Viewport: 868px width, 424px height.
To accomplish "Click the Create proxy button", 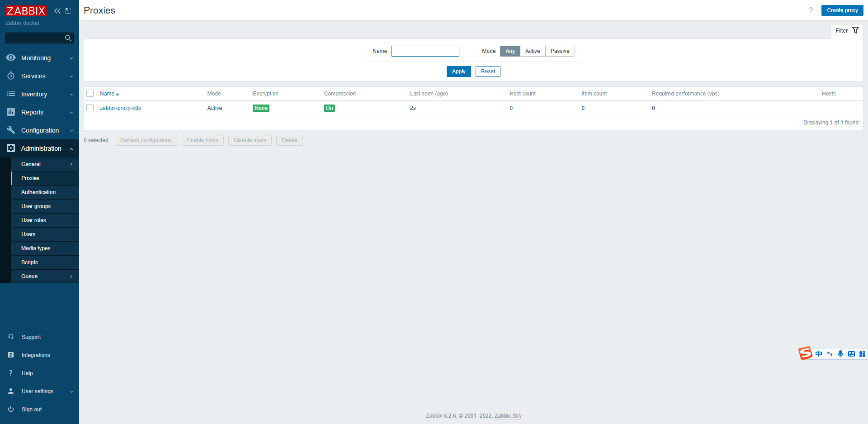I will [842, 10].
